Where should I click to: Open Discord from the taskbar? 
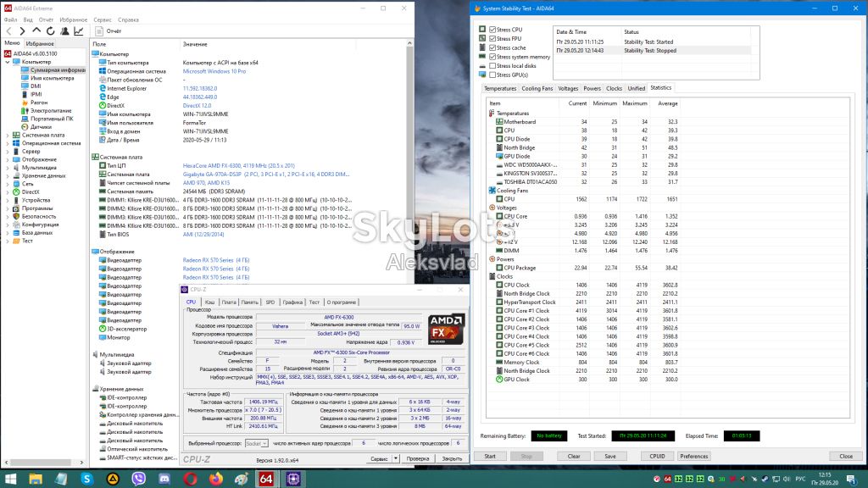pyautogui.click(x=164, y=479)
